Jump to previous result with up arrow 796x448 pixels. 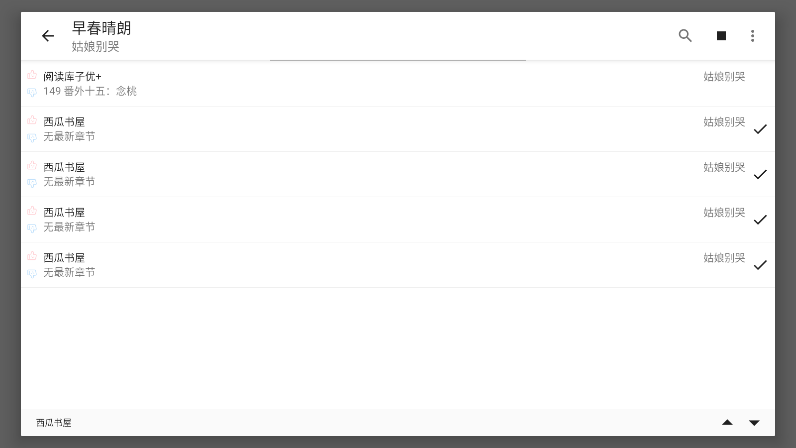point(727,422)
